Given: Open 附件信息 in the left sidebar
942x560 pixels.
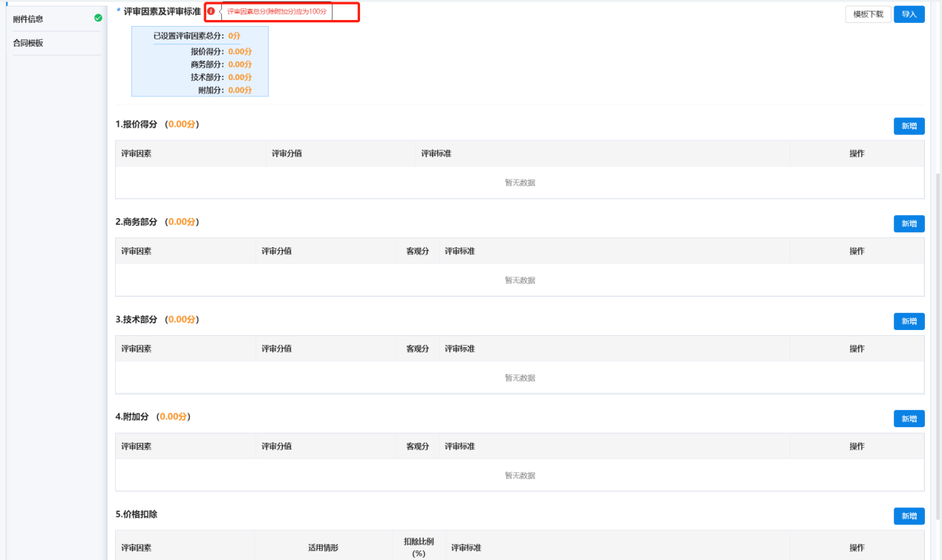Looking at the screenshot, I should click(x=28, y=19).
